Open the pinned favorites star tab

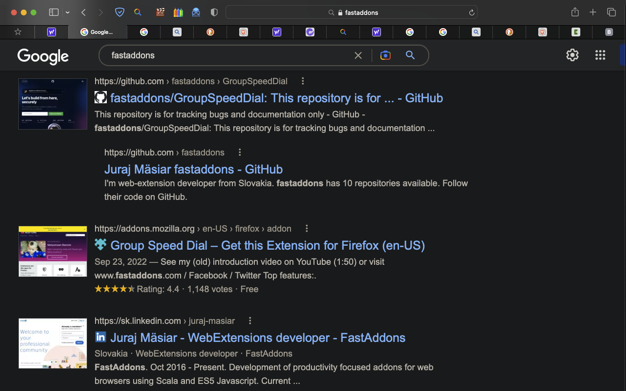18,32
